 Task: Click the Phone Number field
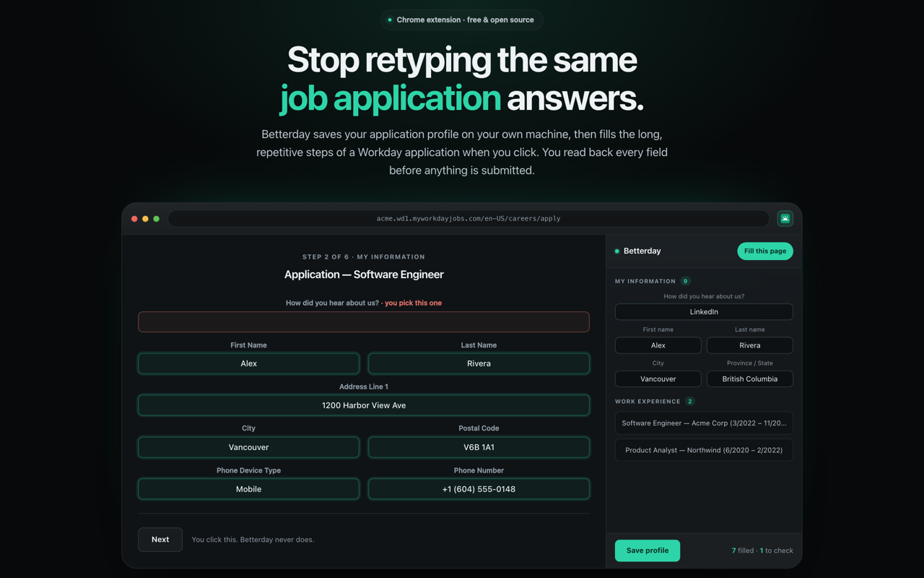click(479, 489)
